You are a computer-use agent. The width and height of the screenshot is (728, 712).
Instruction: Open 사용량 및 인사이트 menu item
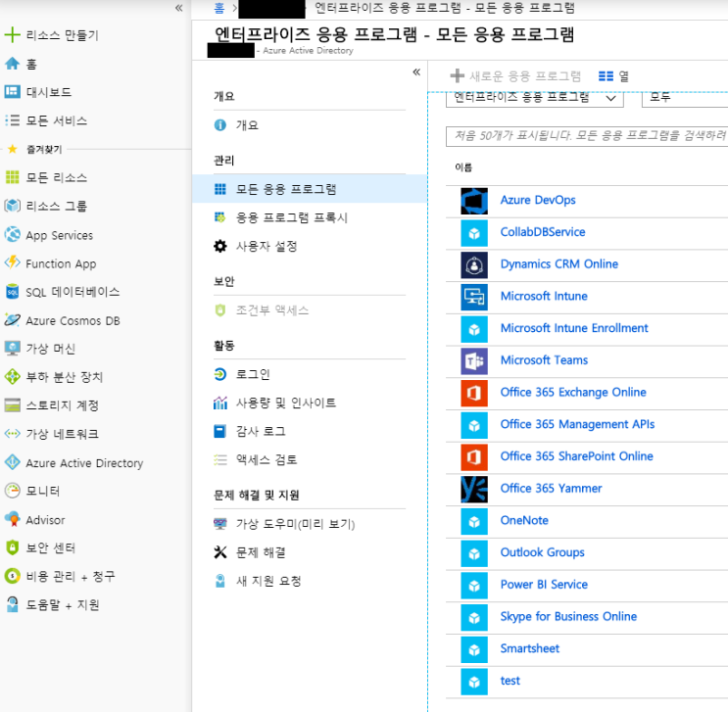tap(310, 403)
